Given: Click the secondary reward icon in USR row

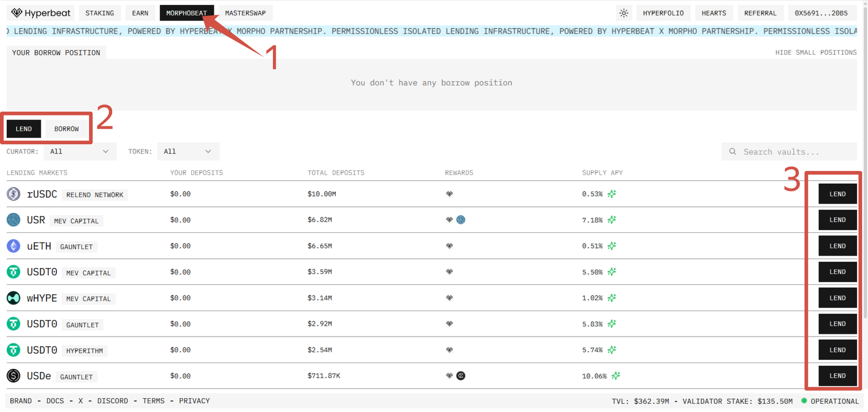Looking at the screenshot, I should pos(461,220).
